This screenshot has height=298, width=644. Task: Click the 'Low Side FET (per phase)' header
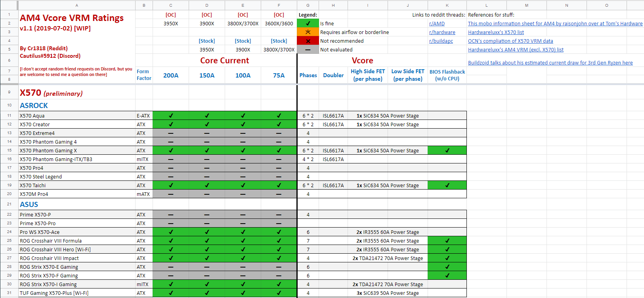click(x=408, y=75)
